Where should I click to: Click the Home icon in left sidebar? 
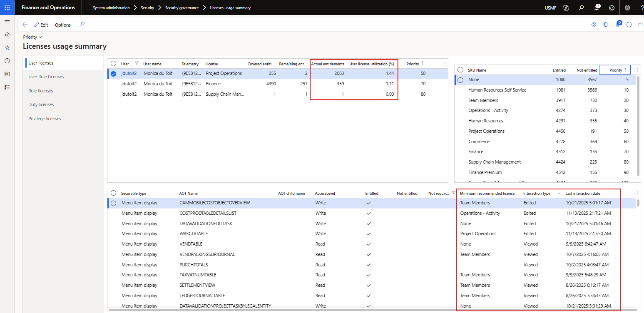click(7, 35)
